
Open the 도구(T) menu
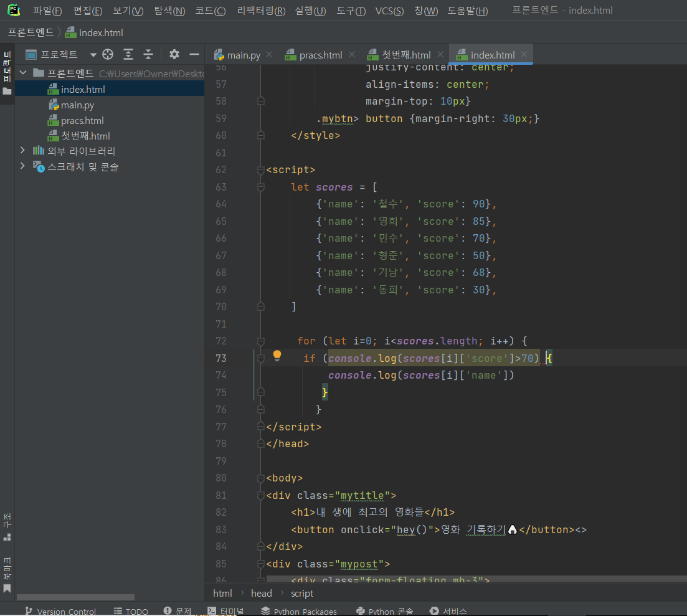coord(351,11)
